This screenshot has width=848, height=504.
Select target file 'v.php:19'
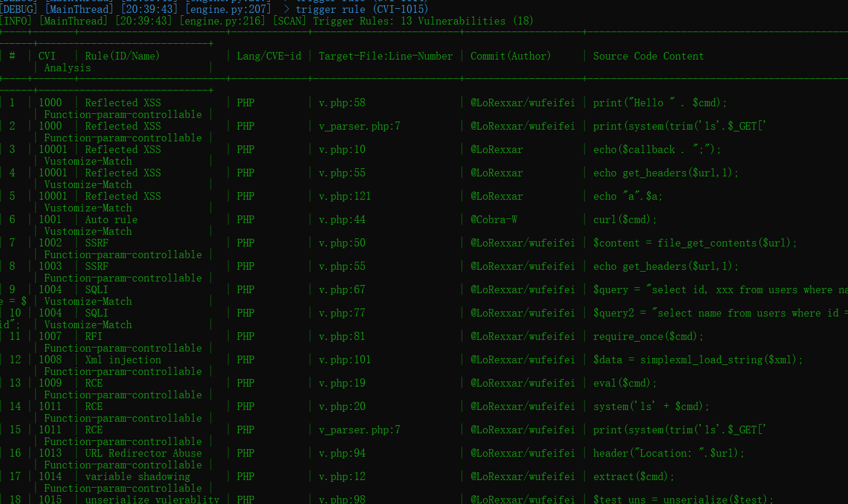point(342,383)
